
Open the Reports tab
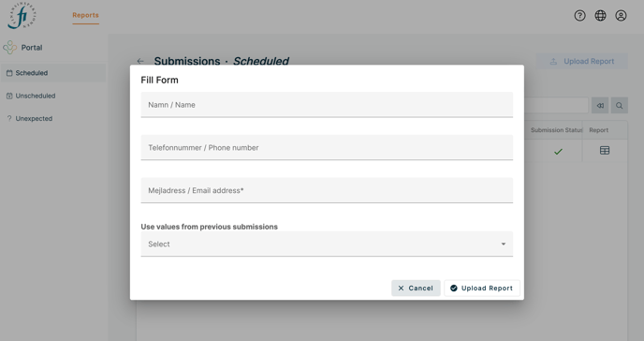point(85,15)
